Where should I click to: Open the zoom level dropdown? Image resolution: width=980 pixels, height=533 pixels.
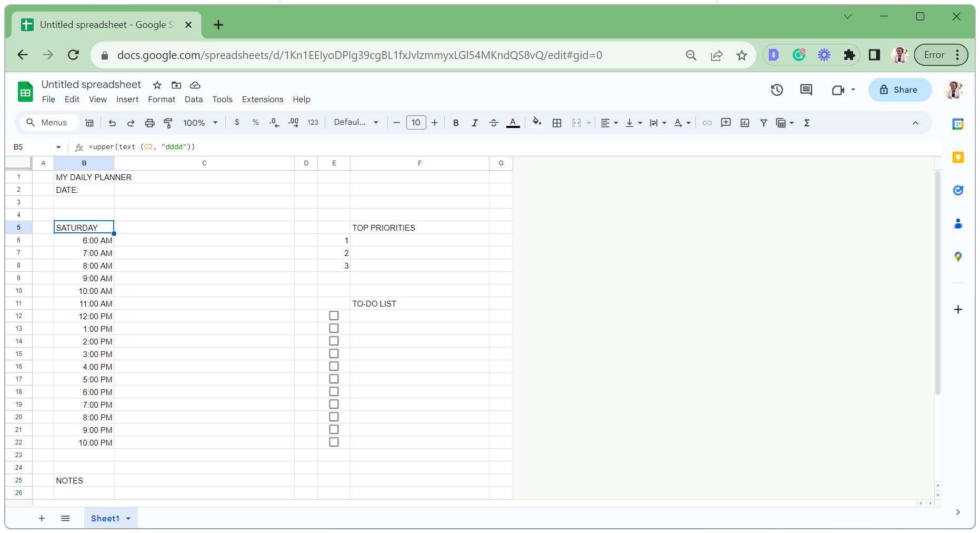[198, 122]
